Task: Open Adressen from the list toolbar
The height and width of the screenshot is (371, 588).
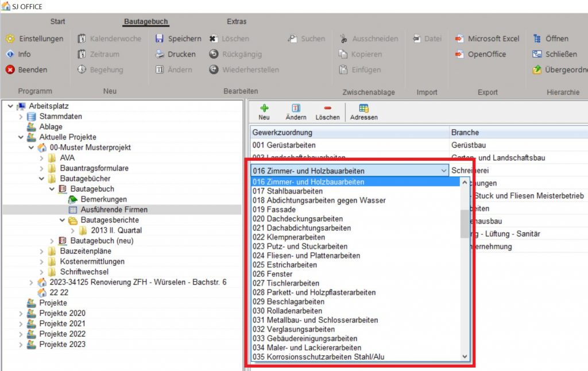Action: [363, 108]
